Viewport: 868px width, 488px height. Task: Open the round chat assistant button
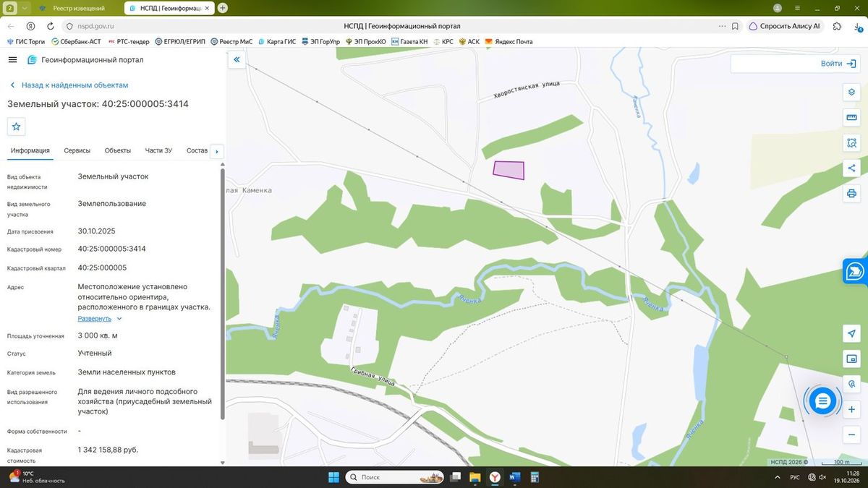(x=822, y=401)
